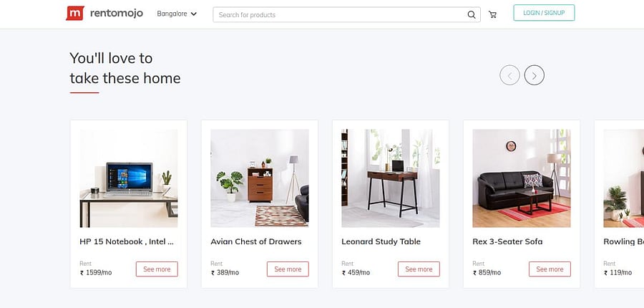
Task: Advance carousel with next arrow
Action: pos(535,74)
